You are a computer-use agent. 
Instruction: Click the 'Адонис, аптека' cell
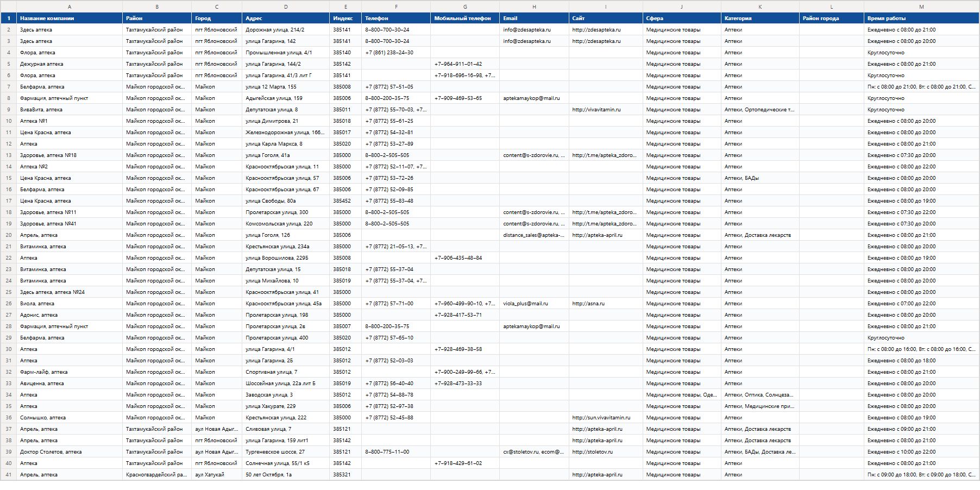point(70,315)
